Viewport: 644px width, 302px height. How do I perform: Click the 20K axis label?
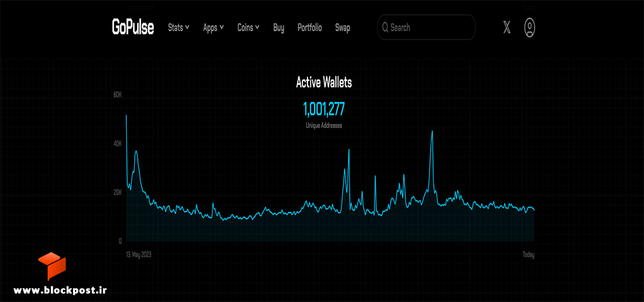(117, 192)
